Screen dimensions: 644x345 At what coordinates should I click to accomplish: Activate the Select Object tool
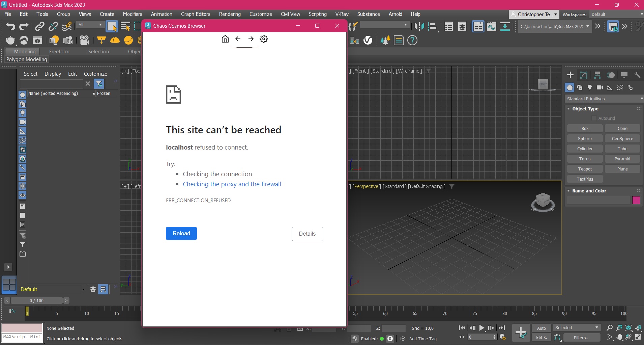coord(112,26)
